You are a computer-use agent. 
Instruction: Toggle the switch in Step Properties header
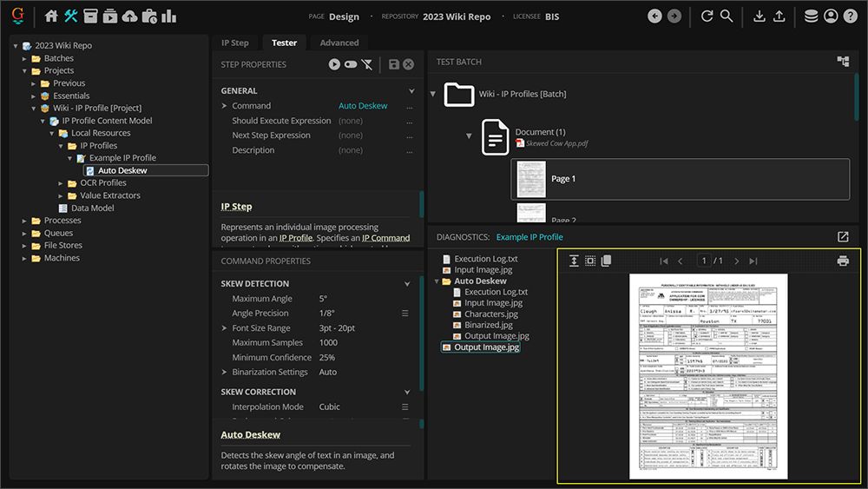tap(351, 64)
